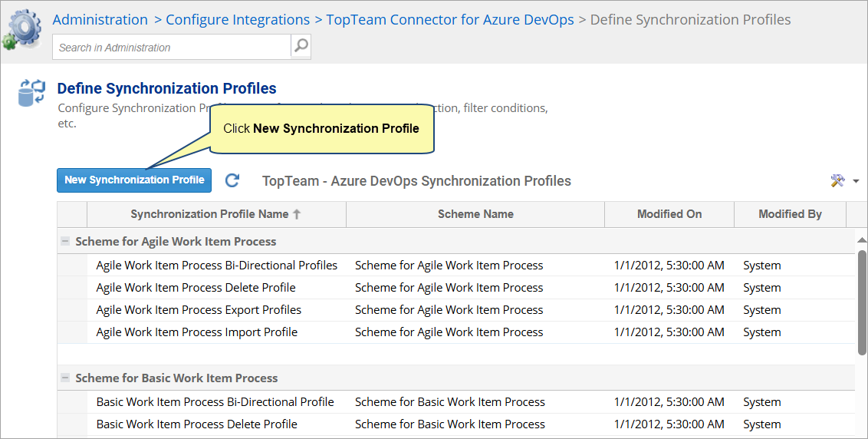Sort by Modified On column header

click(669, 214)
